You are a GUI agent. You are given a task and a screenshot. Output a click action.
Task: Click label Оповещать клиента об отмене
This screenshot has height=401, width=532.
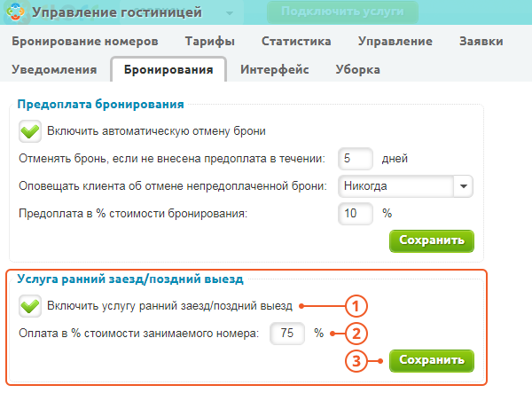(173, 186)
